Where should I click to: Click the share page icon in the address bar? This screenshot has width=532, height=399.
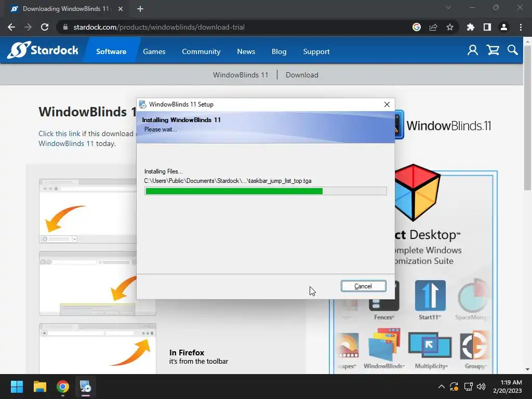pyautogui.click(x=433, y=27)
